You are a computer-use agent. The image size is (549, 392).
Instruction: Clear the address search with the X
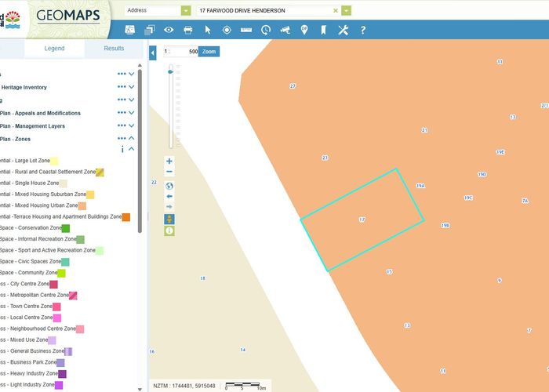coord(336,10)
